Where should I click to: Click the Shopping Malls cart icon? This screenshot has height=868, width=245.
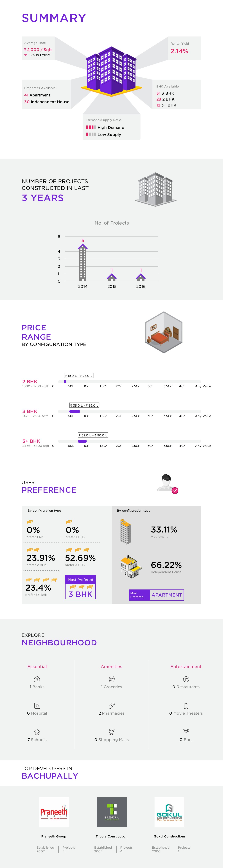pos(112,732)
